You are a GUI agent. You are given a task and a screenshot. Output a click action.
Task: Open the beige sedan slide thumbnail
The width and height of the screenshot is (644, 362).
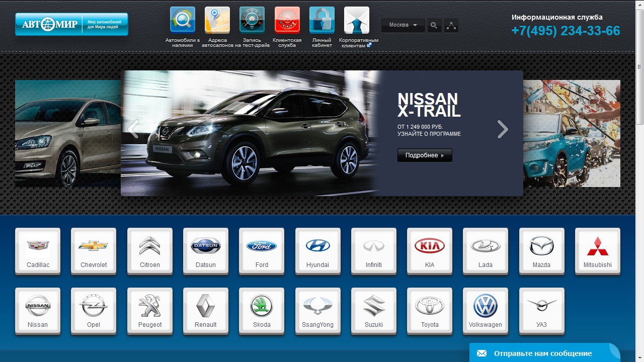[x=68, y=133]
